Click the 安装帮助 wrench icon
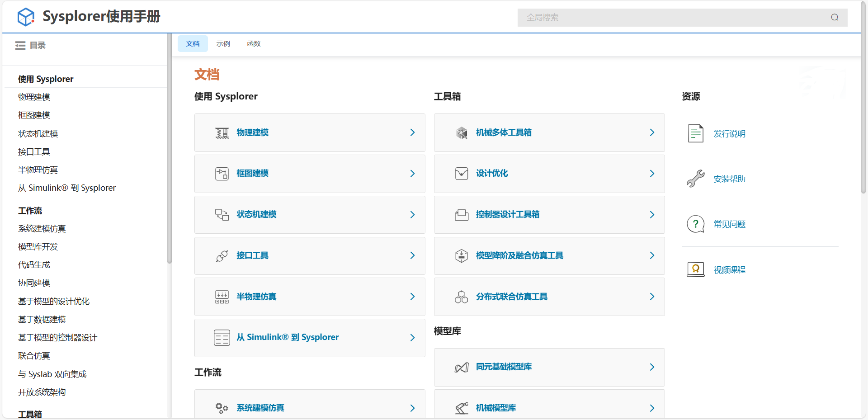This screenshot has width=868, height=420. [x=696, y=179]
